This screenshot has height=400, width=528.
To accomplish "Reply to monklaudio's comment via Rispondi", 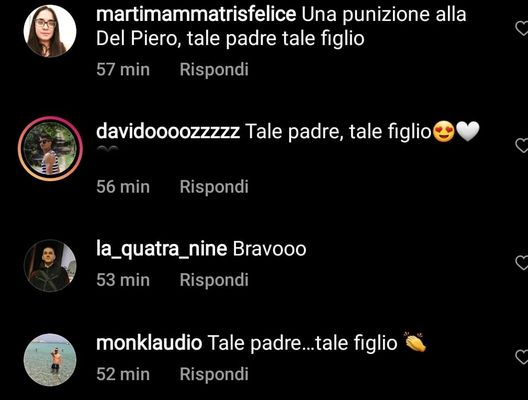I will [x=214, y=374].
